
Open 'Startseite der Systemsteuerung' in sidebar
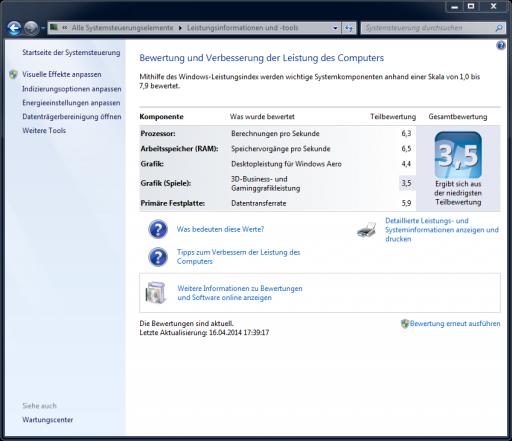[71, 52]
